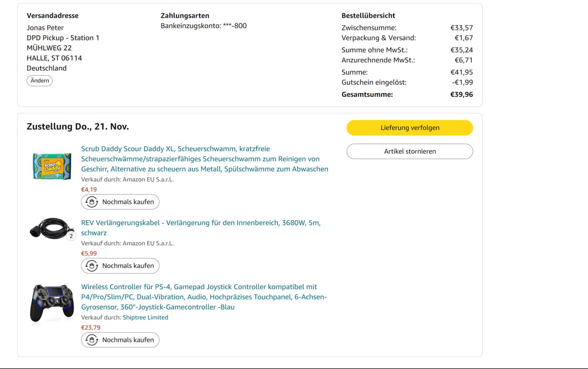Click the buy-again icon under REV Verlängerungskabel
The width and height of the screenshot is (588, 369).
pos(92,266)
